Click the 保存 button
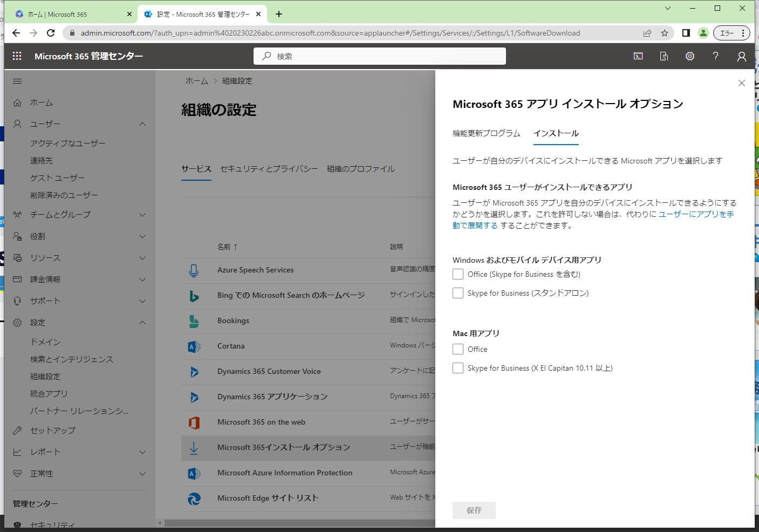The image size is (759, 532). click(474, 510)
